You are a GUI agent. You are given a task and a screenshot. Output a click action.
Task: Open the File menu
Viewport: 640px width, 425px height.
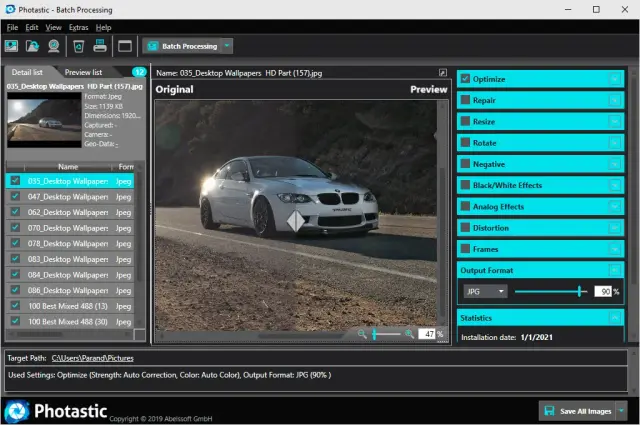click(12, 27)
